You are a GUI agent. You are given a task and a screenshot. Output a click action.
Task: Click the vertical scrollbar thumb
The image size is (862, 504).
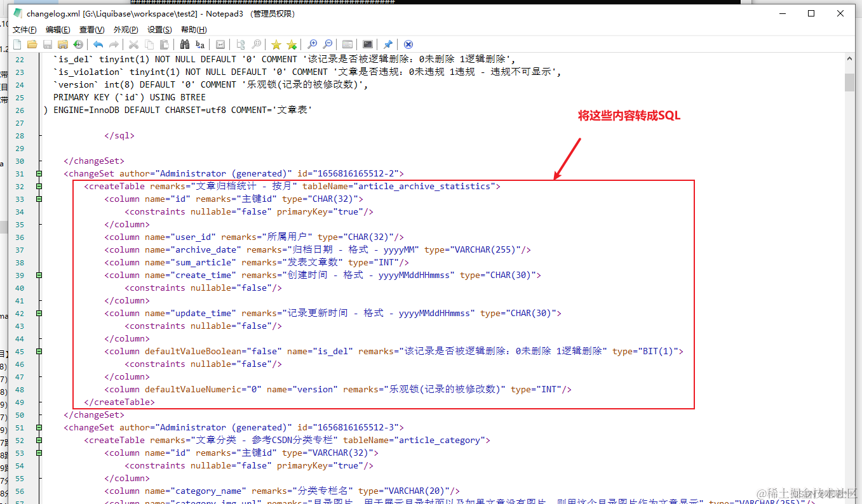849,83
